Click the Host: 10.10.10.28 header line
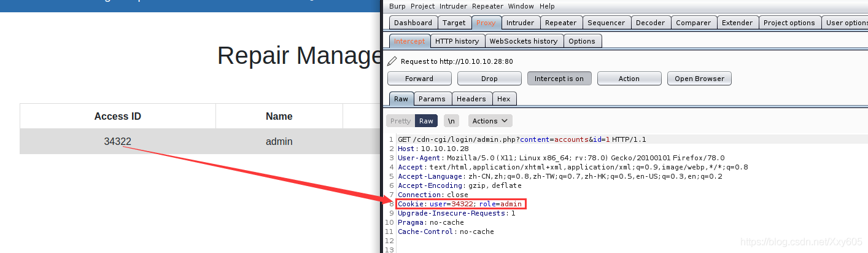The width and height of the screenshot is (868, 253). pyautogui.click(x=433, y=149)
